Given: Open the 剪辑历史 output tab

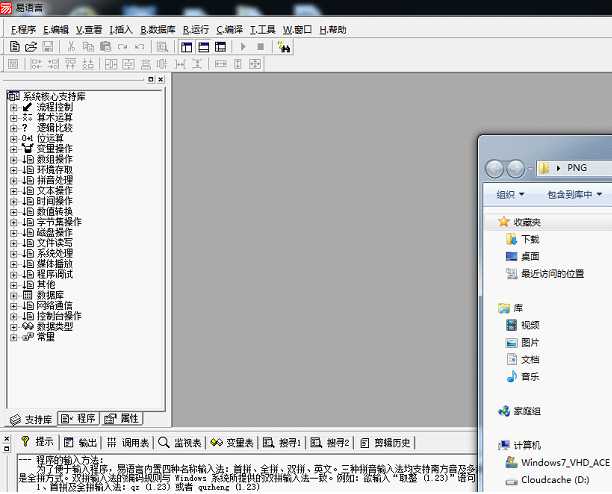Looking at the screenshot, I should (x=386, y=442).
